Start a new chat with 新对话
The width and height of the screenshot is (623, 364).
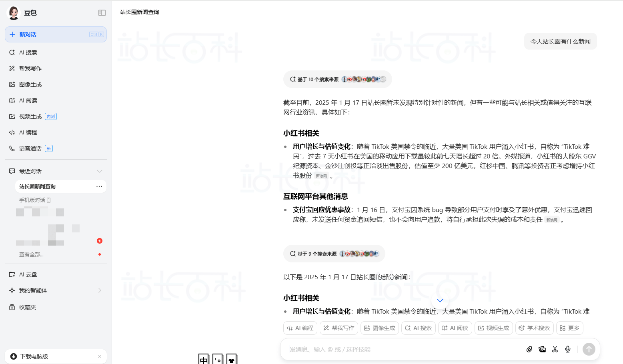pos(56,34)
